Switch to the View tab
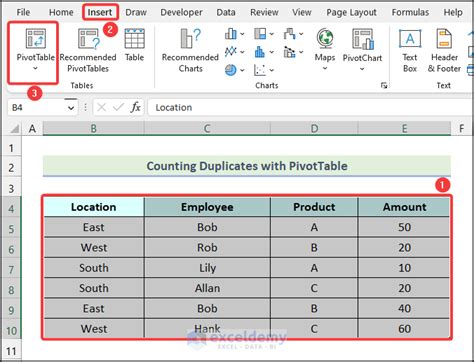Viewport: 474px width, 362px height. (x=302, y=12)
